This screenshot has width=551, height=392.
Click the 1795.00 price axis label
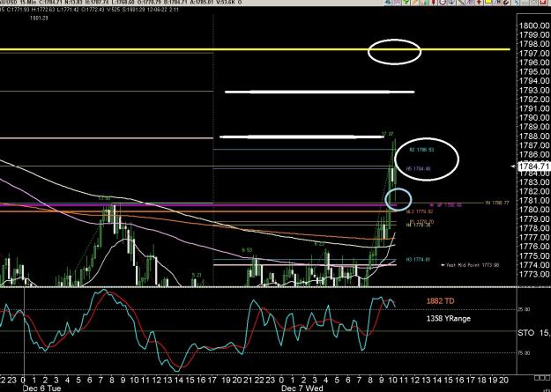click(534, 71)
